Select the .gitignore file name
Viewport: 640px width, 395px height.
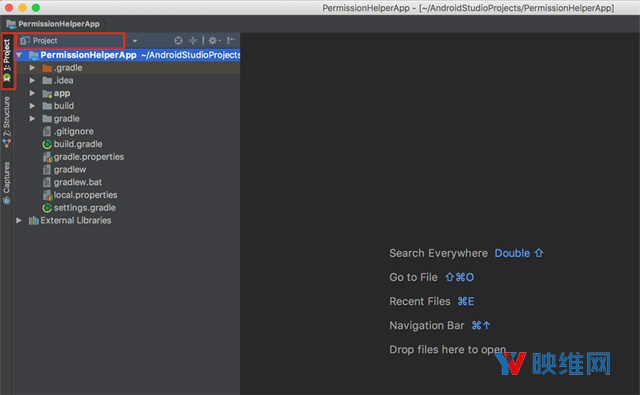tap(73, 131)
